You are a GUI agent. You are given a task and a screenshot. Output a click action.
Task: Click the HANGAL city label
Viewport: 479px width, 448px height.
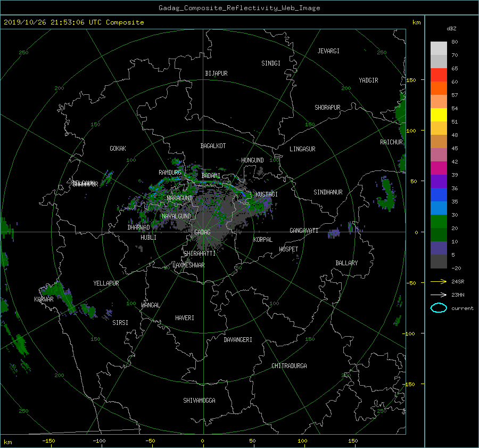pos(150,305)
